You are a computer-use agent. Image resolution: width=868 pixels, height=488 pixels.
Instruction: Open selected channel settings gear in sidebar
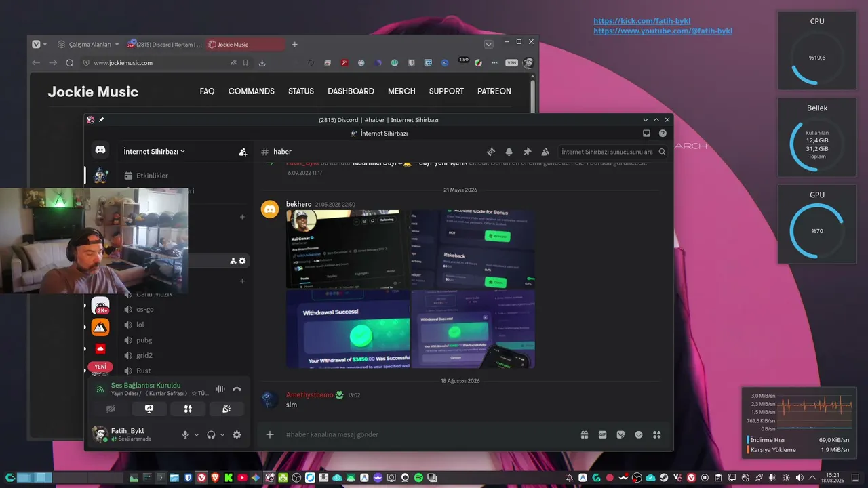click(x=242, y=261)
